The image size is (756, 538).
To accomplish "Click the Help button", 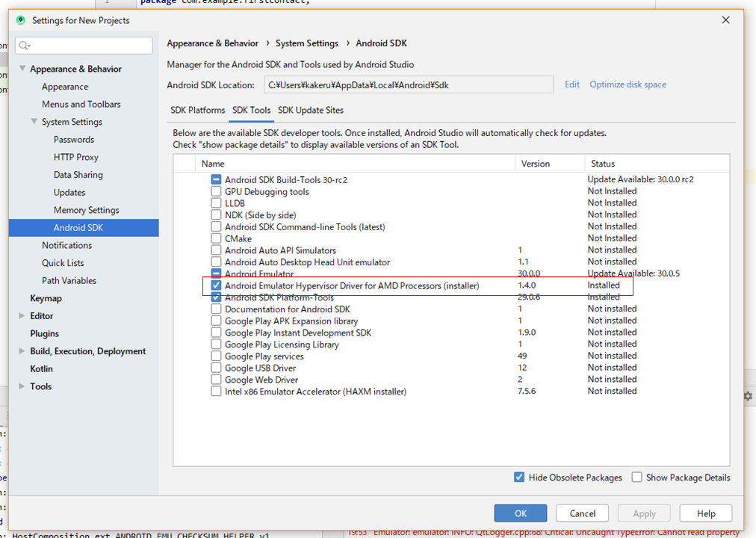I will (706, 513).
